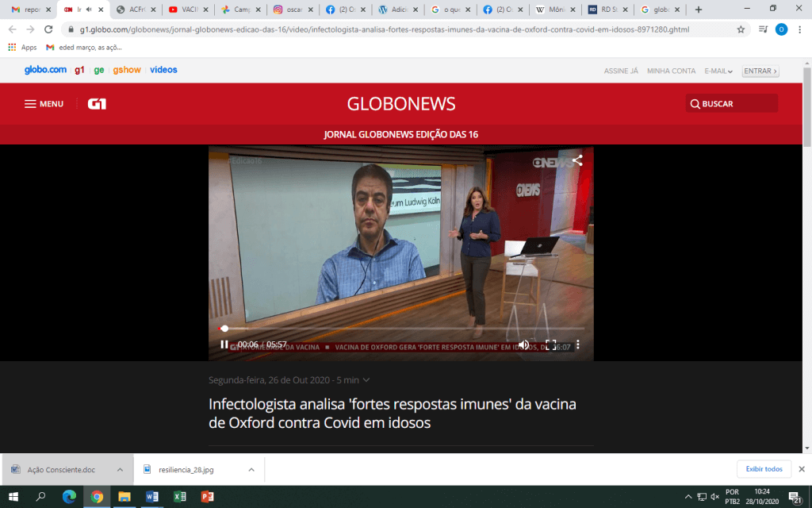Bookmark this page with the star icon
Image resolution: width=812 pixels, height=508 pixels.
pos(741,29)
